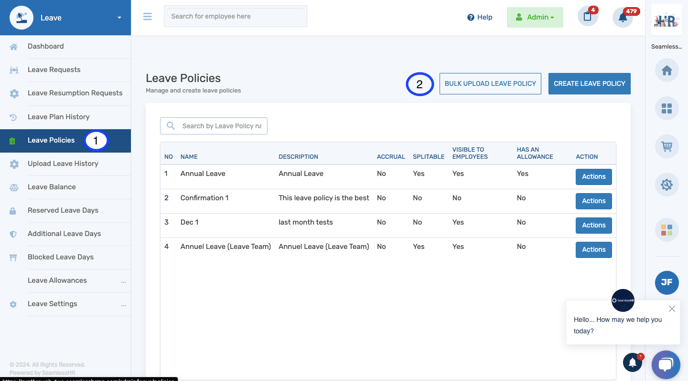688x381 pixels.
Task: Toggle the hamburger sidebar menu icon
Action: pos(147,17)
